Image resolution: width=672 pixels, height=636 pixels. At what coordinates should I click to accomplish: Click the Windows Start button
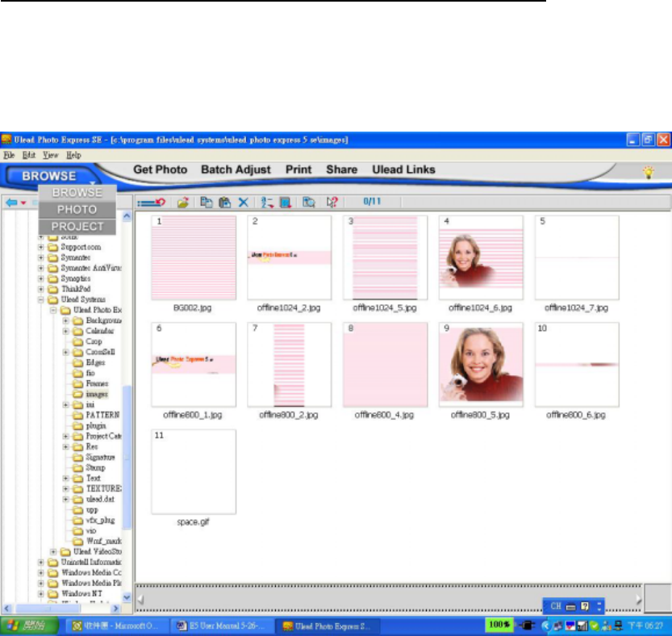(x=29, y=626)
